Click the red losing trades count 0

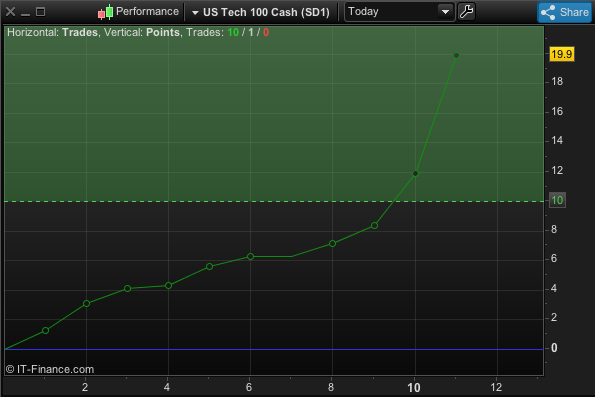click(x=266, y=32)
